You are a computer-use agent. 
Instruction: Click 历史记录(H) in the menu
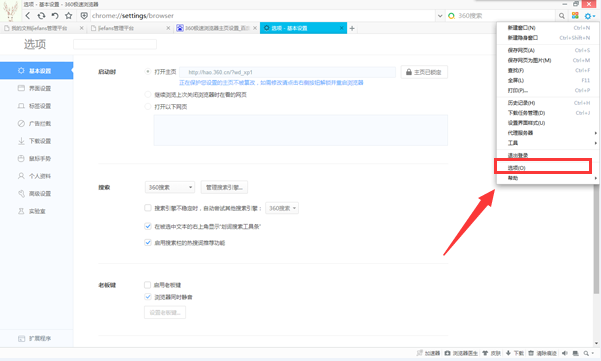[x=547, y=103]
